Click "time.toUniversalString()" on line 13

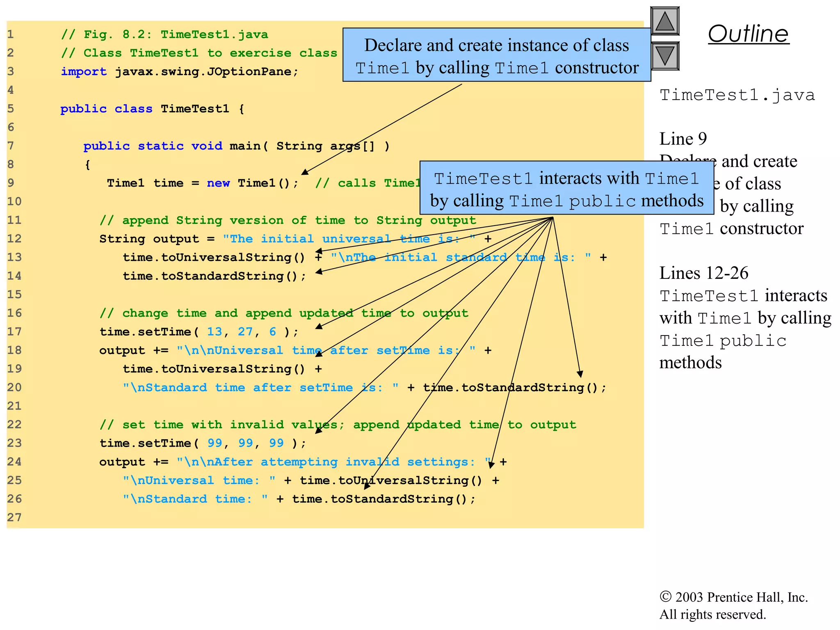(x=214, y=258)
